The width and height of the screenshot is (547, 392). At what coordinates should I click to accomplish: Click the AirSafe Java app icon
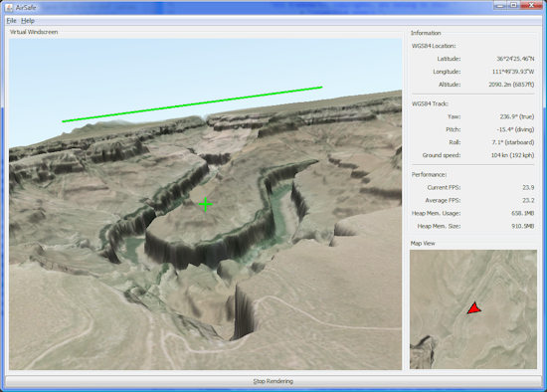[x=9, y=7]
